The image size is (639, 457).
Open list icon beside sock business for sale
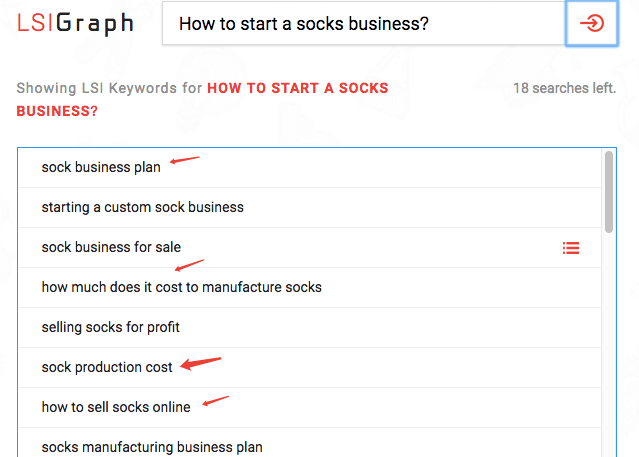[571, 248]
